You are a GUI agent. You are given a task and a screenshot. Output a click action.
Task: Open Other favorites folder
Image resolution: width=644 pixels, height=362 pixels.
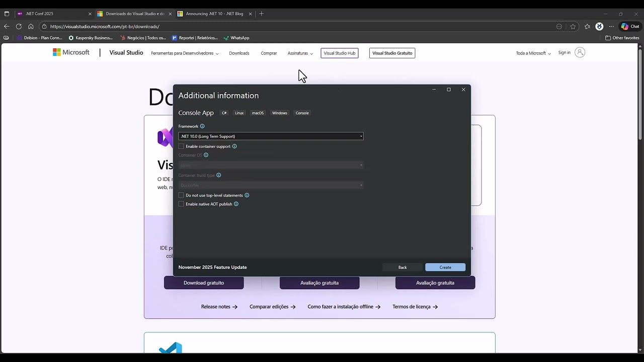[622, 38]
